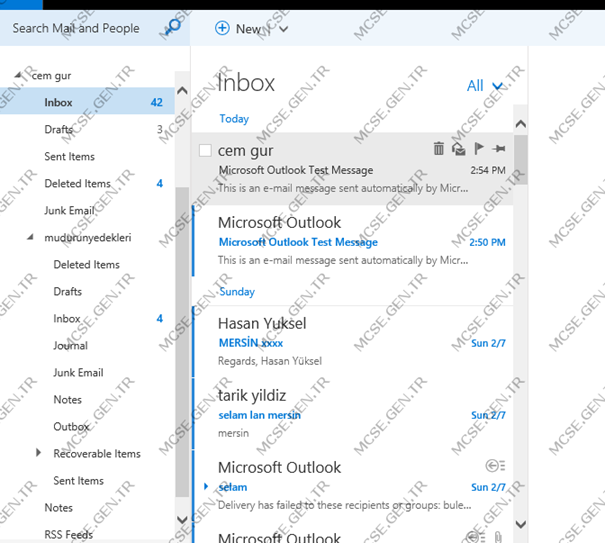The image size is (605, 543).
Task: Click folder pane scroll up arrow
Action: pyautogui.click(x=182, y=91)
